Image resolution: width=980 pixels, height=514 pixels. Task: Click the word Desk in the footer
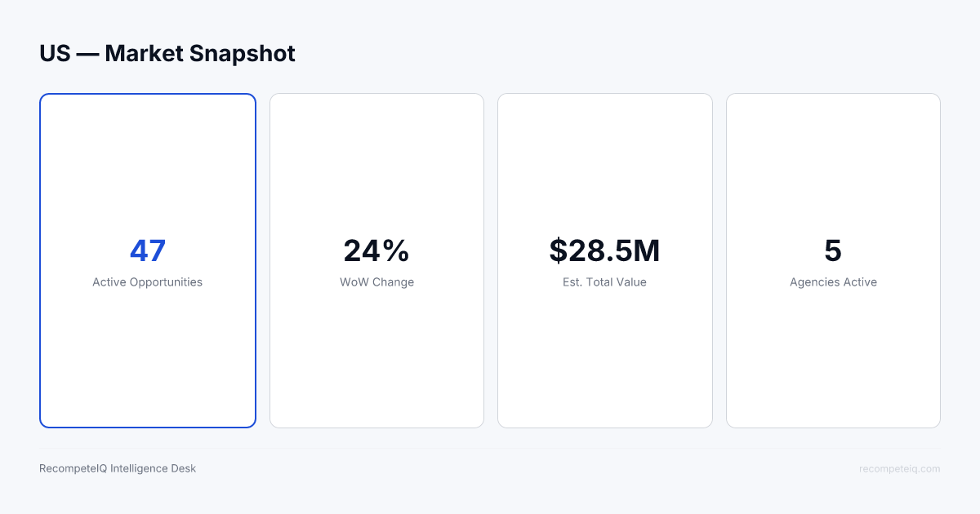[x=184, y=468]
